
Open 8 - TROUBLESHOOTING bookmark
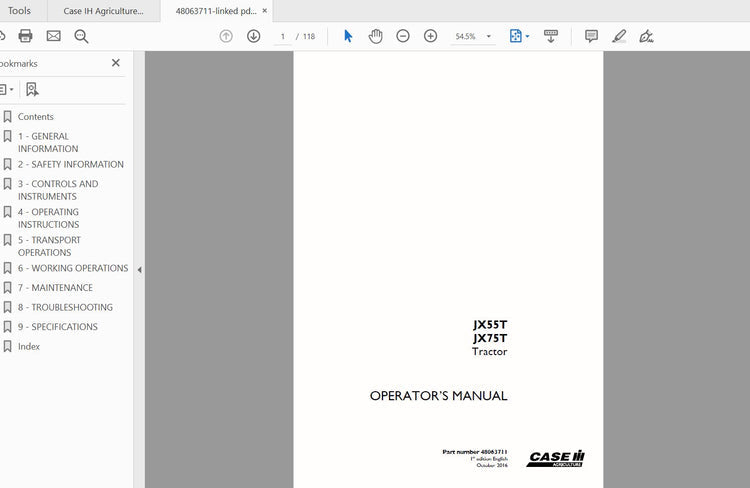click(x=65, y=307)
